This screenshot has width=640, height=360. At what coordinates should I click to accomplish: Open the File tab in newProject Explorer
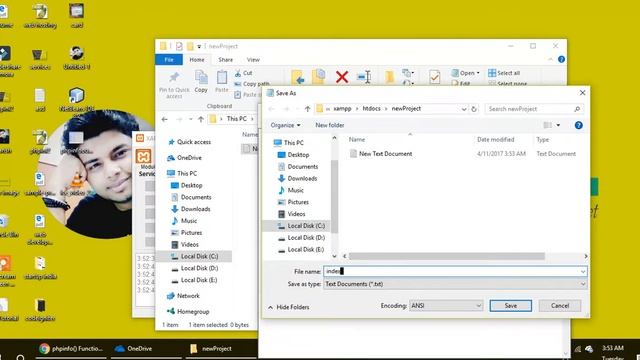coord(169,60)
